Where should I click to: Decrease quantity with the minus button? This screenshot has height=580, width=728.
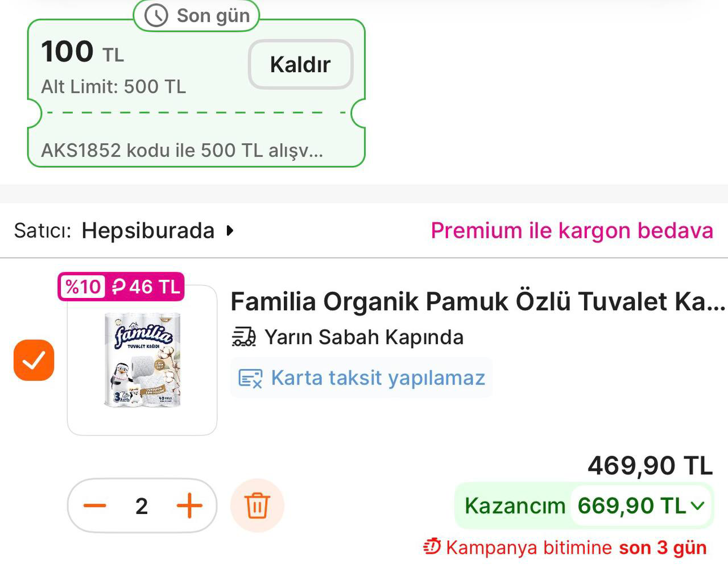(95, 506)
